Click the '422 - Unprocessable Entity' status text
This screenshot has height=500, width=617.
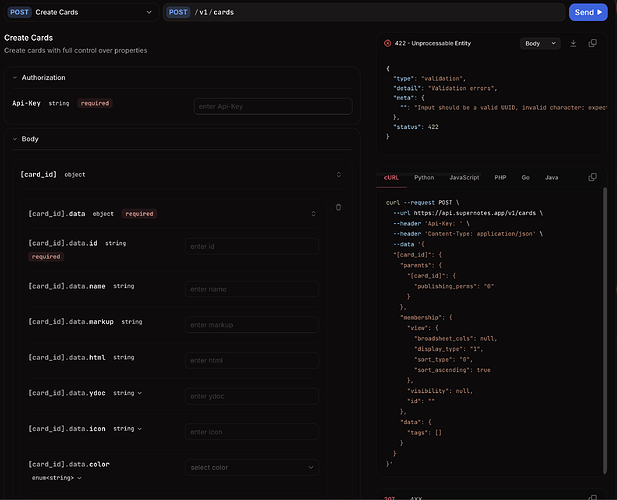(433, 43)
